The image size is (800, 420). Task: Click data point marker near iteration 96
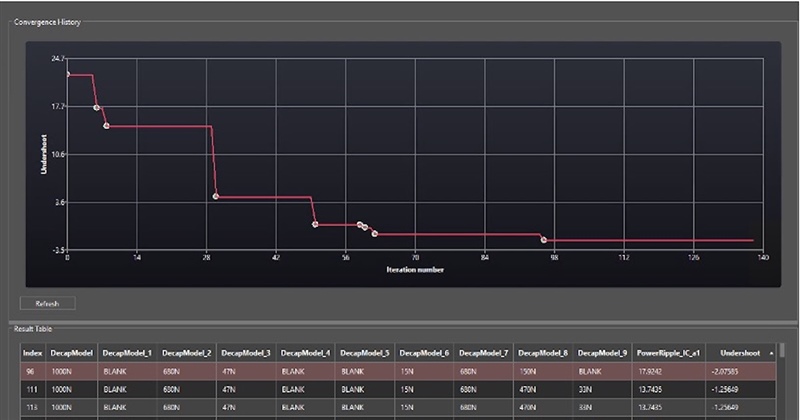[544, 240]
